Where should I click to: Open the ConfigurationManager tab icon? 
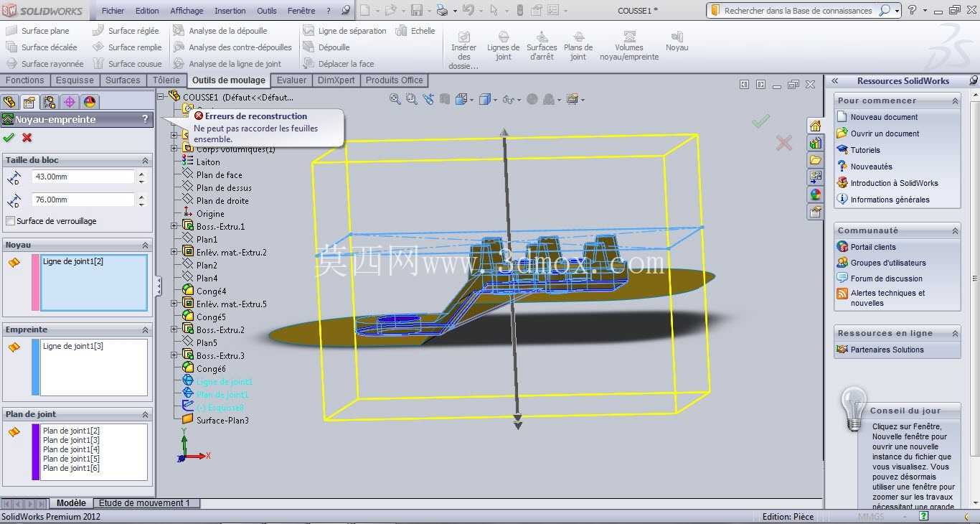(49, 102)
